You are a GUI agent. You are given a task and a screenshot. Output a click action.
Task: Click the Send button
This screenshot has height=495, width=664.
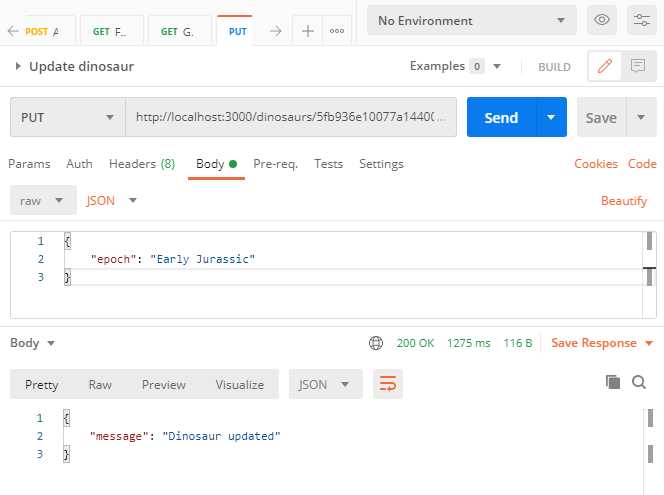501,117
